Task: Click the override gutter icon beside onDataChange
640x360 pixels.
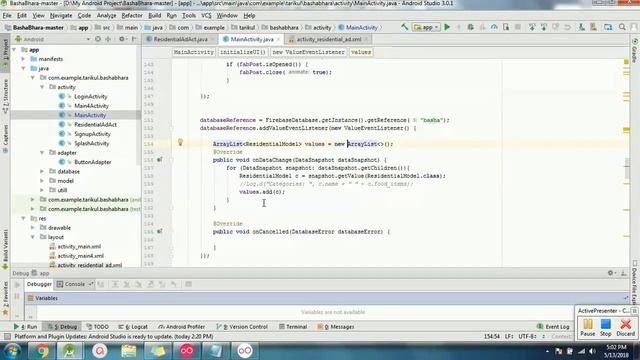Action: [160, 160]
